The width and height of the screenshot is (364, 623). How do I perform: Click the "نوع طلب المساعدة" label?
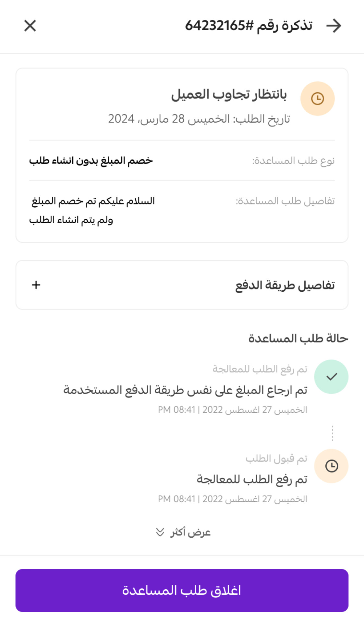(293, 161)
